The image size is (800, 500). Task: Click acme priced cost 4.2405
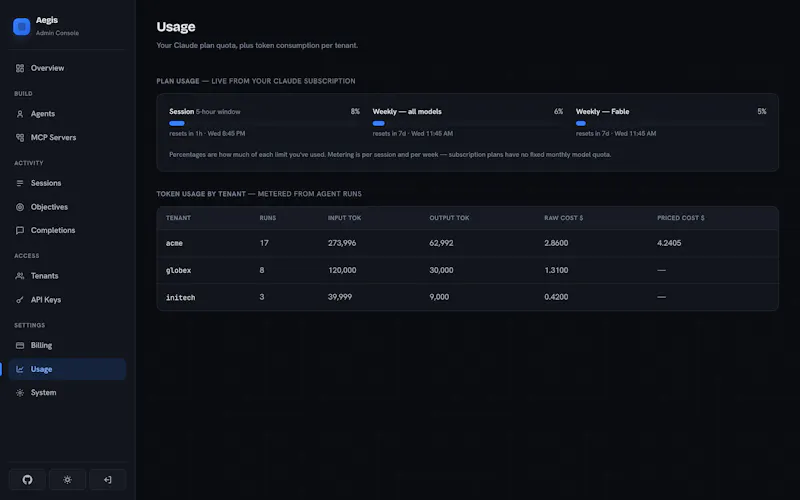coord(669,243)
